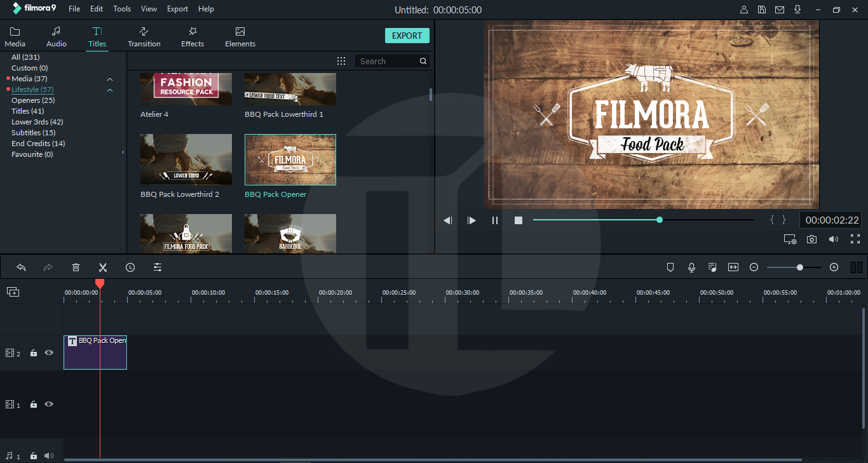Open the Audio tab
Viewport: 868px width, 463px height.
pyautogui.click(x=57, y=37)
